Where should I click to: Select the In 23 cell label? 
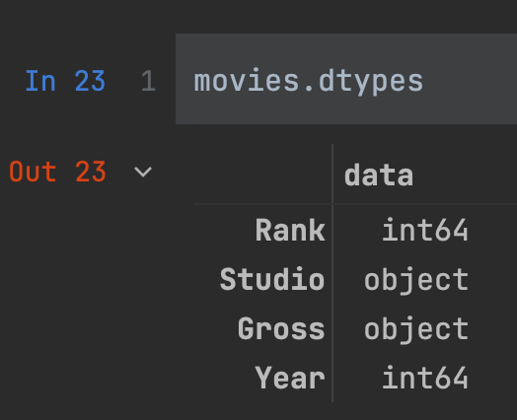coord(65,81)
